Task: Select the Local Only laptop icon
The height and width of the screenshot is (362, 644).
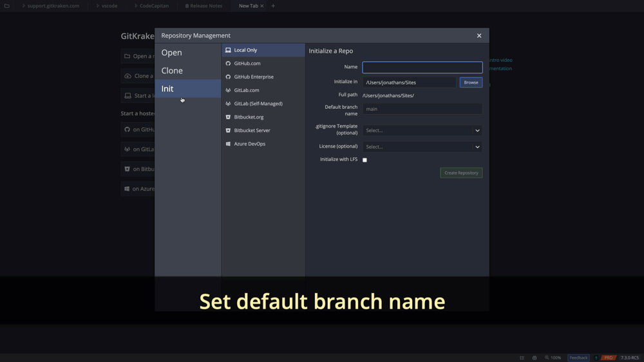Action: pos(228,50)
